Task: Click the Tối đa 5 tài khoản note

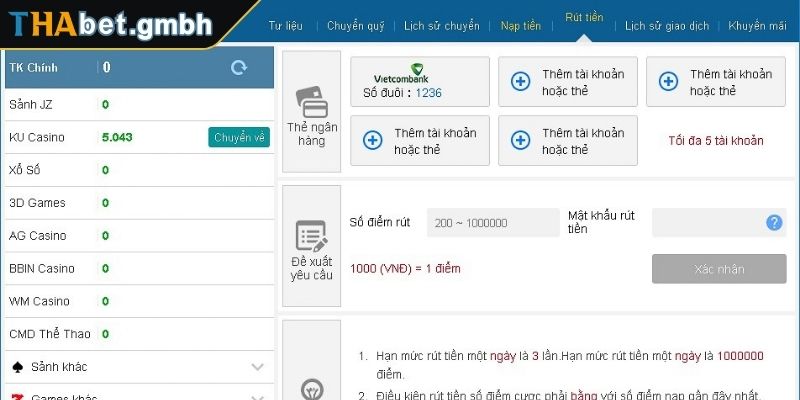Action: pyautogui.click(x=716, y=141)
